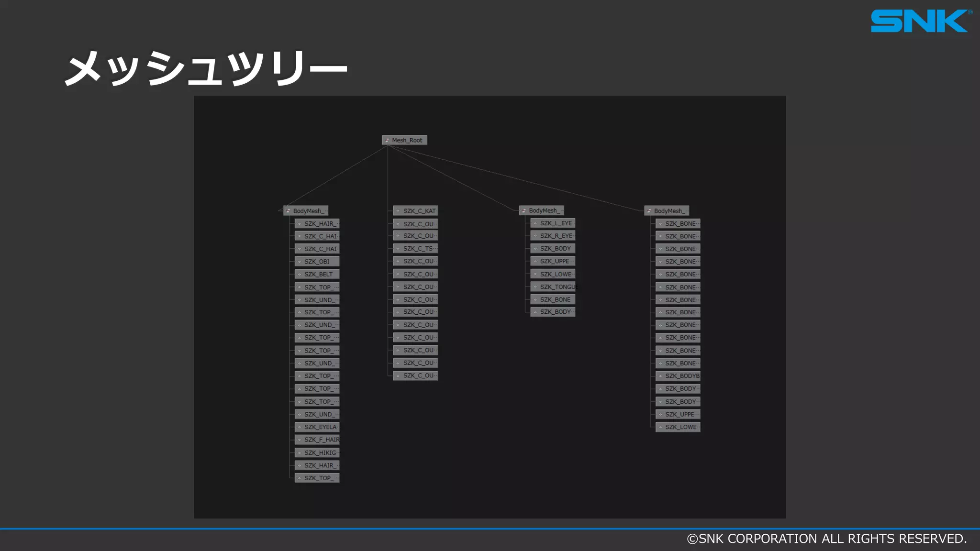Click the icon on SZK_OBI node
The height and width of the screenshot is (551, 980).
click(x=300, y=262)
